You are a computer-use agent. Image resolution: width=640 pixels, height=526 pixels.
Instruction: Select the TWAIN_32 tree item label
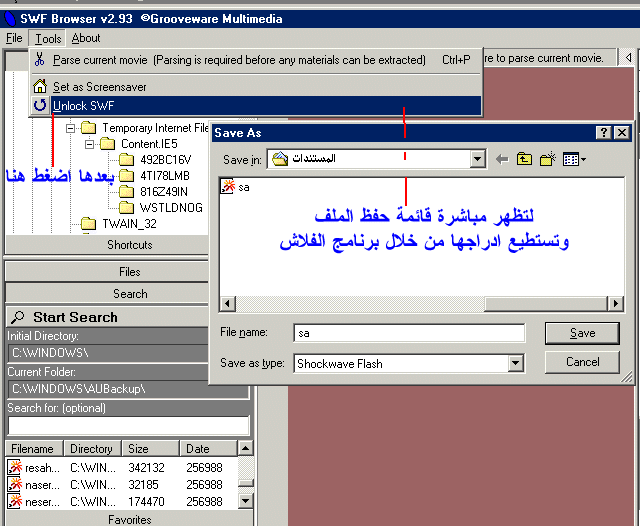(129, 224)
